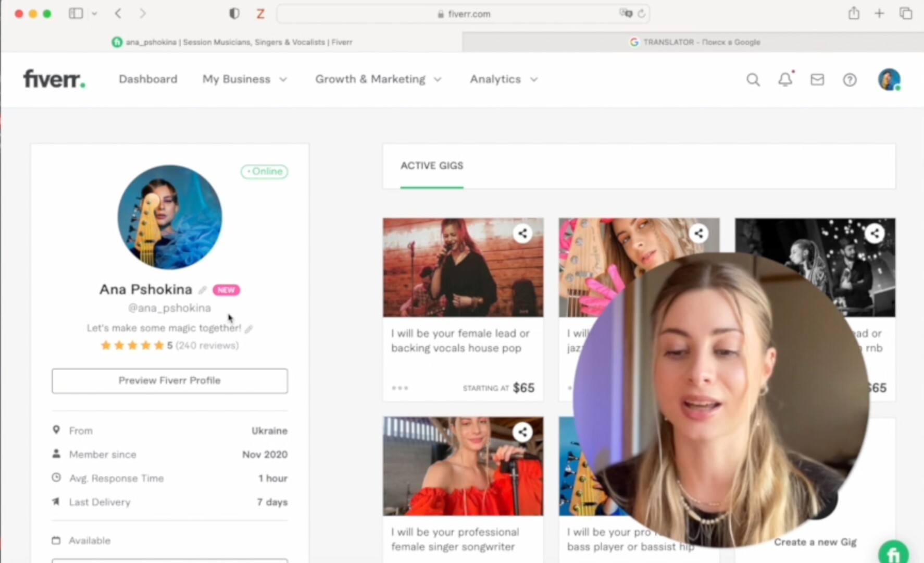Select the ACTIVE GIGS tab
Viewport: 924px width, 563px height.
[432, 166]
